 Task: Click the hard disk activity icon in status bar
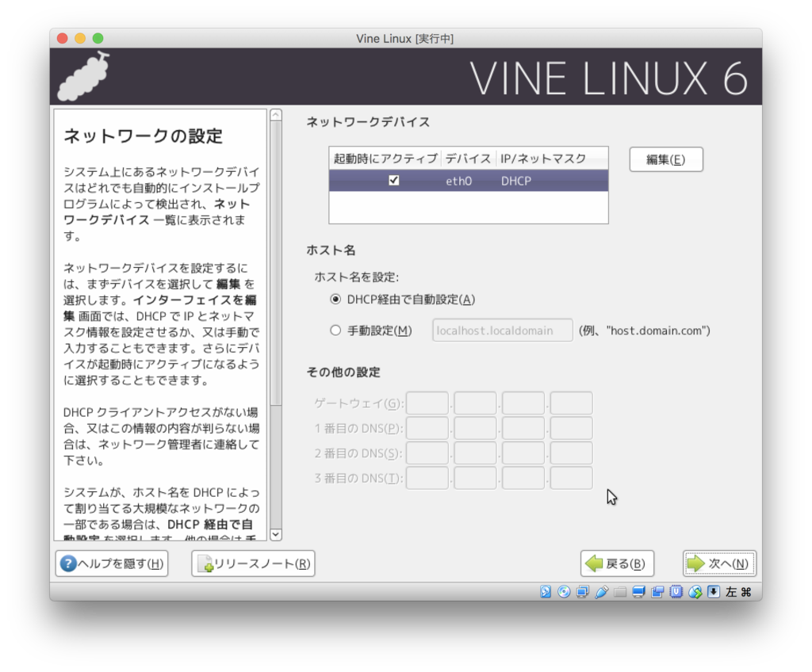coord(546,592)
